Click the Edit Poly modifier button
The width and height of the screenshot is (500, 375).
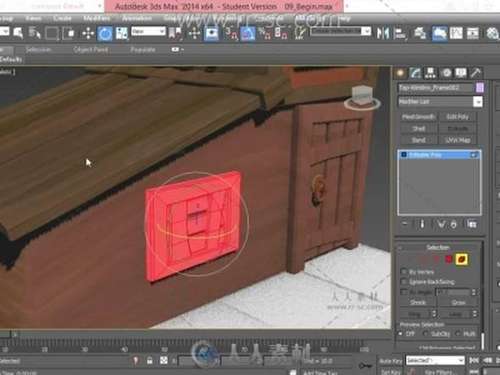[x=458, y=117]
